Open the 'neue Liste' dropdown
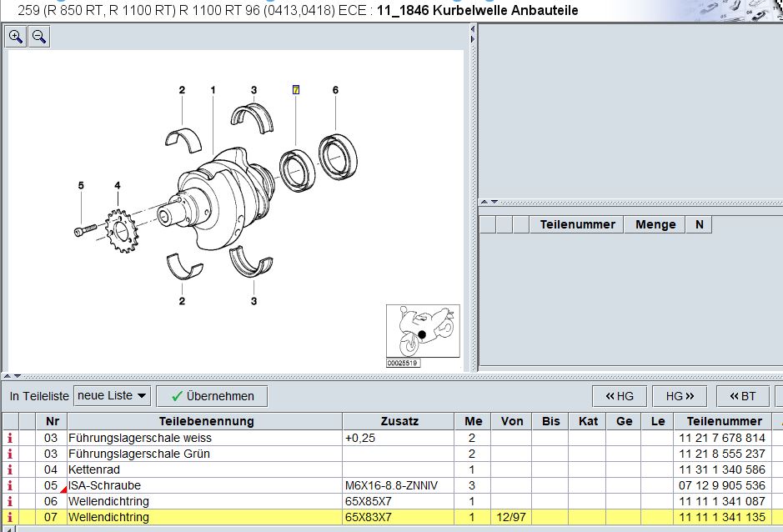The height and width of the screenshot is (532, 783). (112, 395)
